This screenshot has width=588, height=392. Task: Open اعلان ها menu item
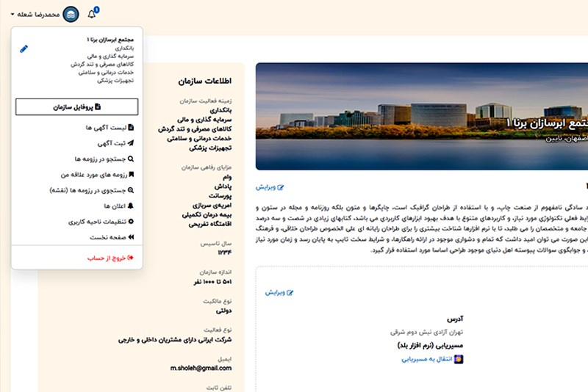(118, 206)
